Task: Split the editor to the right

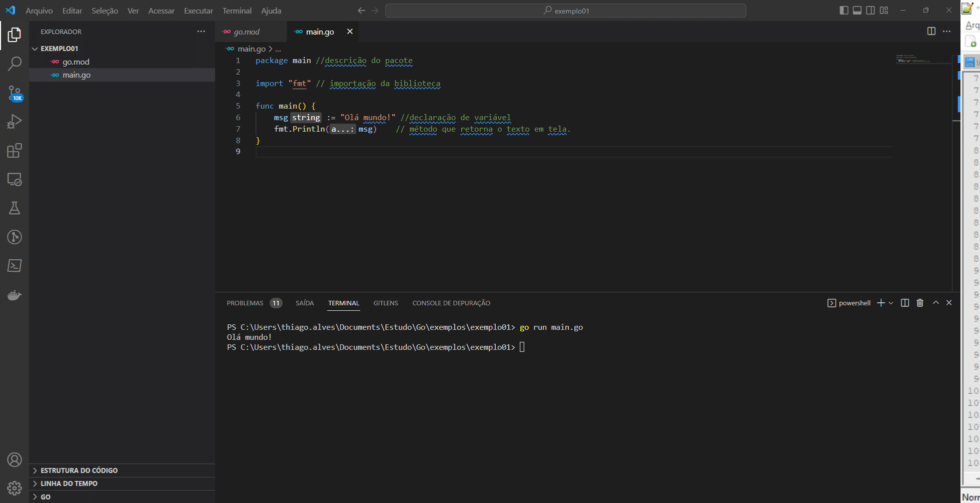Action: coord(931,31)
